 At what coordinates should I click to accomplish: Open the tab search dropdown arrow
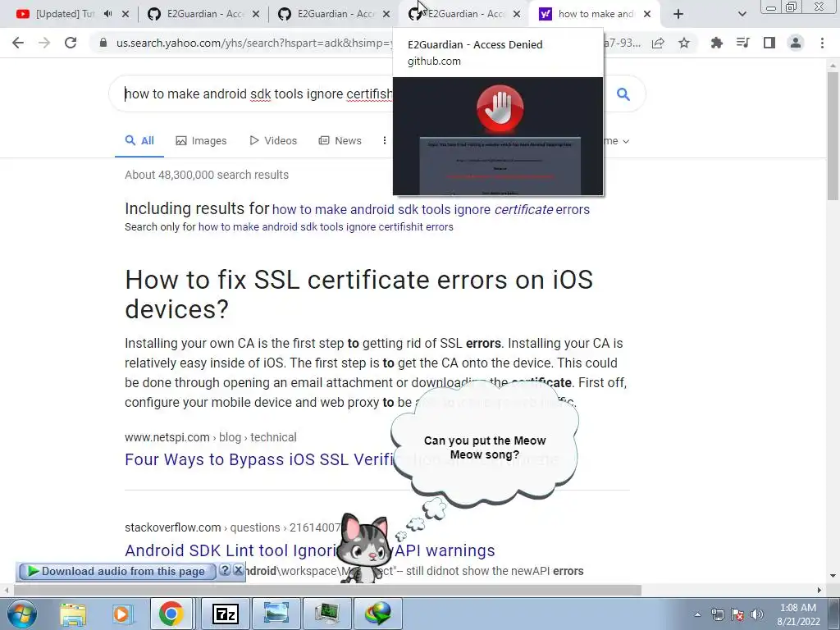point(742,14)
